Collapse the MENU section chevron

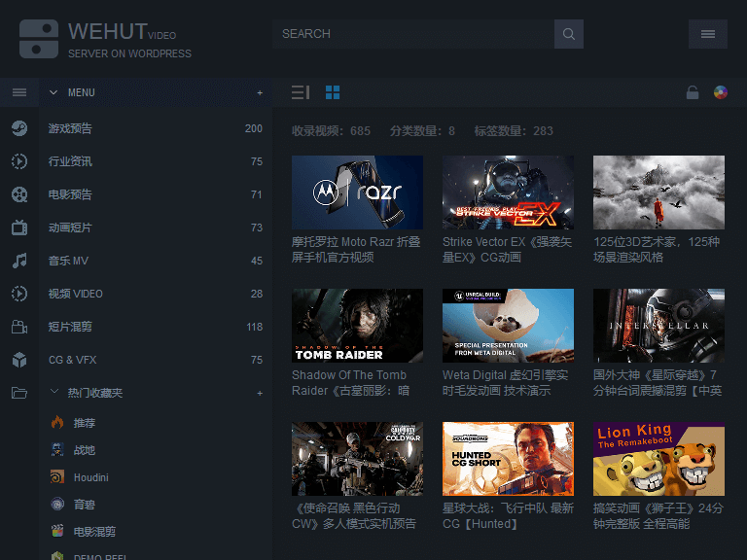pyautogui.click(x=53, y=92)
